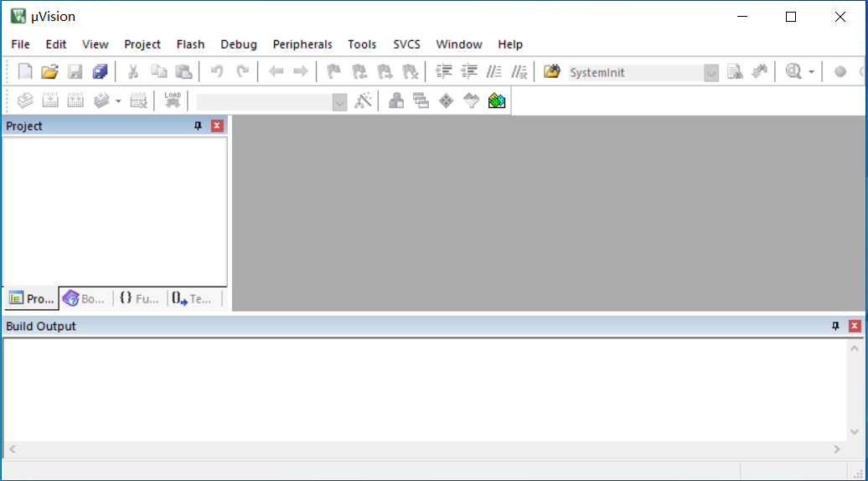868x481 pixels.
Task: Open a file using the folder icon
Action: 50,72
